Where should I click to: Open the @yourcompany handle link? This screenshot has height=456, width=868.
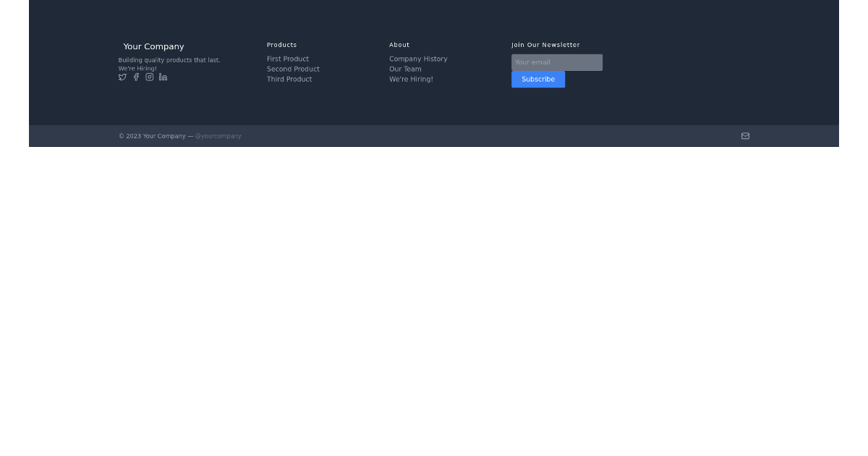point(218,135)
